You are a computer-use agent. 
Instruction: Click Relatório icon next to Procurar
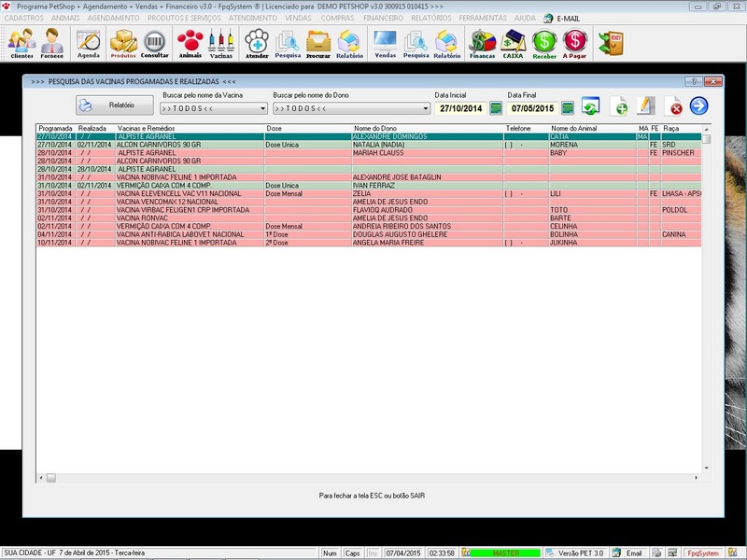coord(349,43)
